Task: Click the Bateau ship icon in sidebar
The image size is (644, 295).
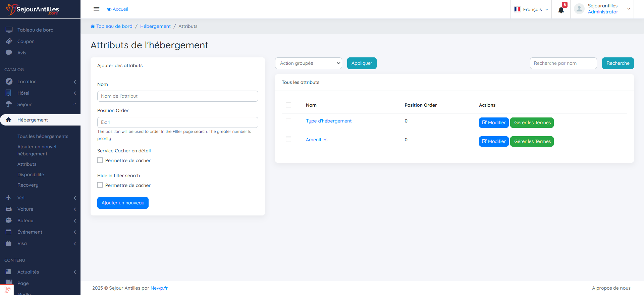Action: pos(9,220)
